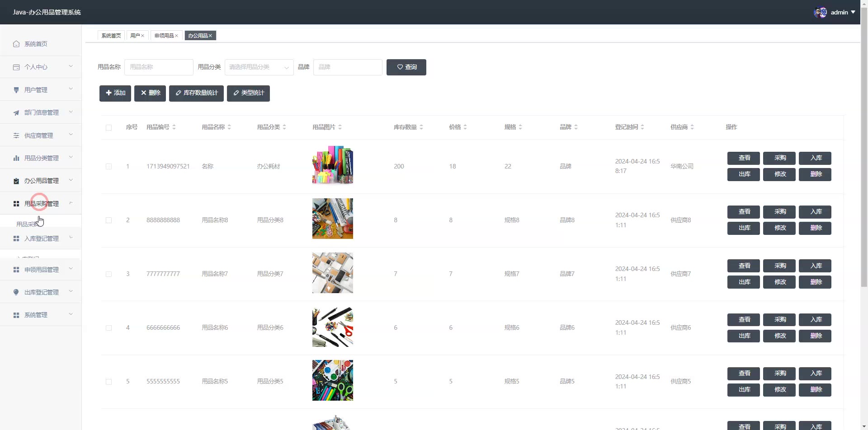Expand the 系统管理 menu chevron

71,314
